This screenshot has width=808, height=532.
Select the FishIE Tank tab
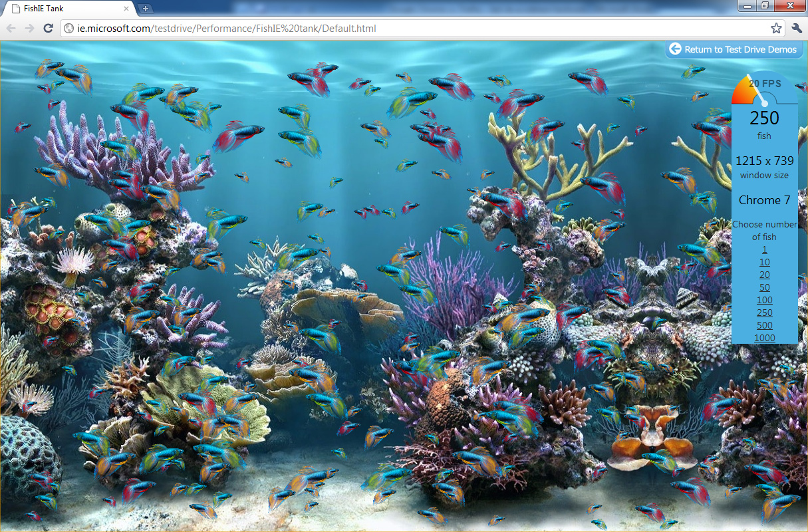(x=69, y=9)
